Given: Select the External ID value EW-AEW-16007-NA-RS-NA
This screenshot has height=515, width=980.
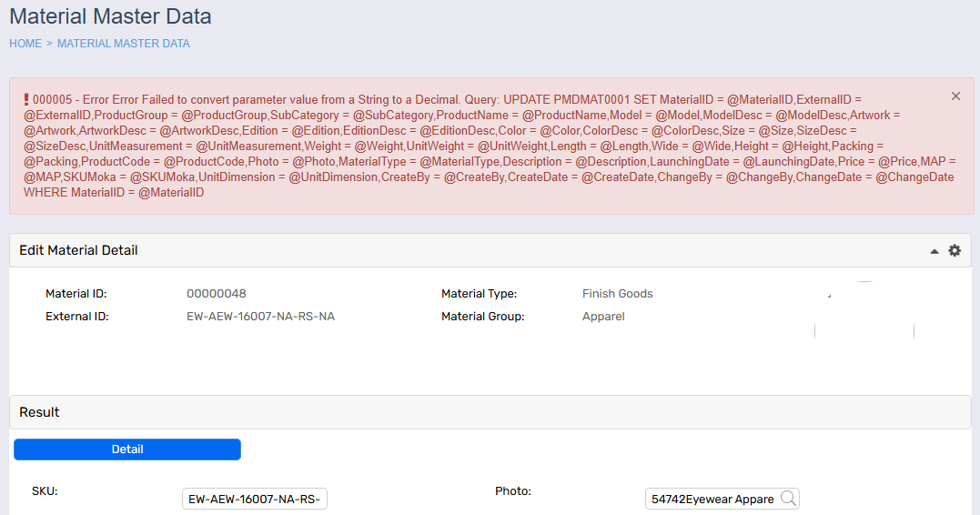Looking at the screenshot, I should (x=260, y=317).
